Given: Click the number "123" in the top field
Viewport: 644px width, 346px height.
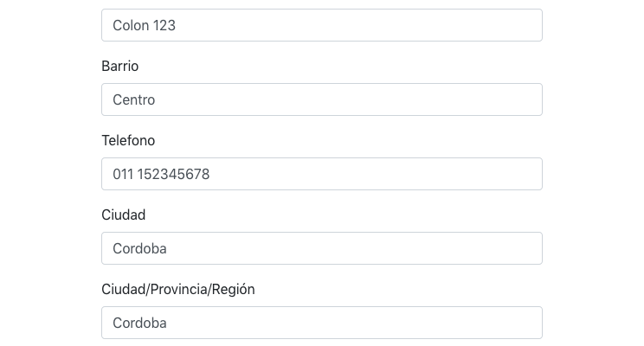Looking at the screenshot, I should coord(164,26).
